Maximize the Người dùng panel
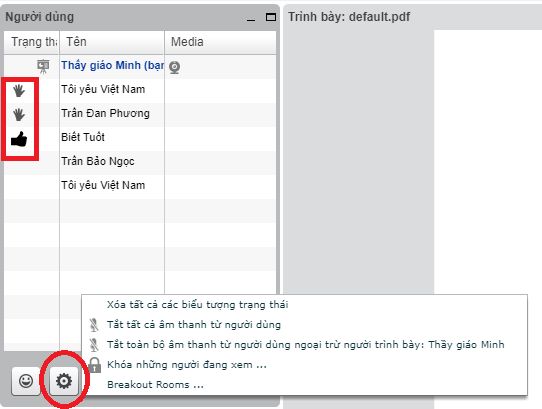 tap(271, 17)
